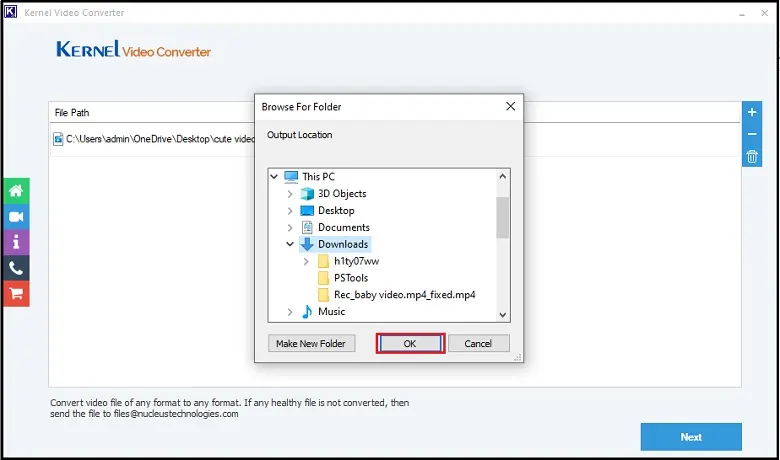780x460 pixels.
Task: Select Rec_baby video.mp4_fixed.mp4 folder name
Action: [x=404, y=295]
